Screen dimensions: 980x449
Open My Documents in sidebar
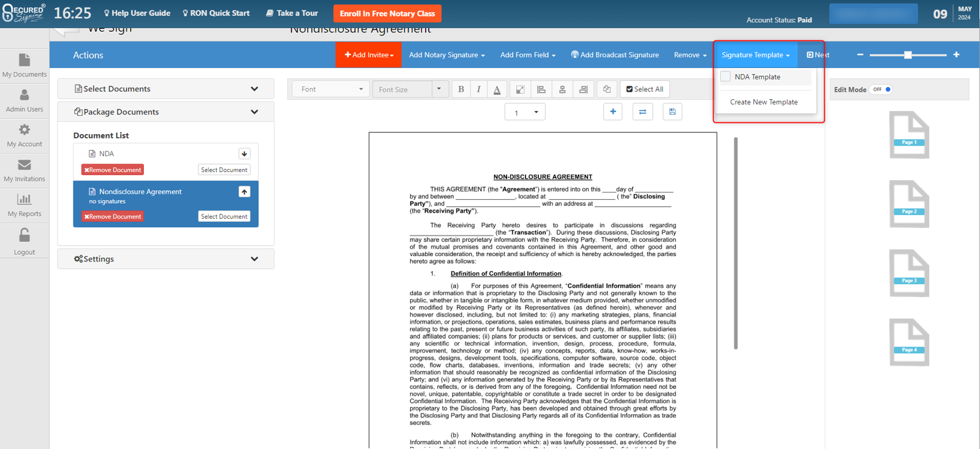click(x=24, y=65)
